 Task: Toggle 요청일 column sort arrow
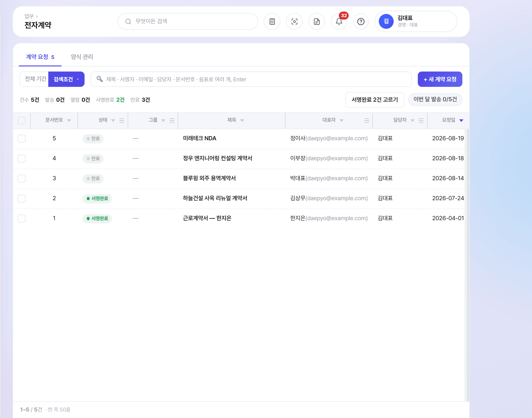coord(461,121)
